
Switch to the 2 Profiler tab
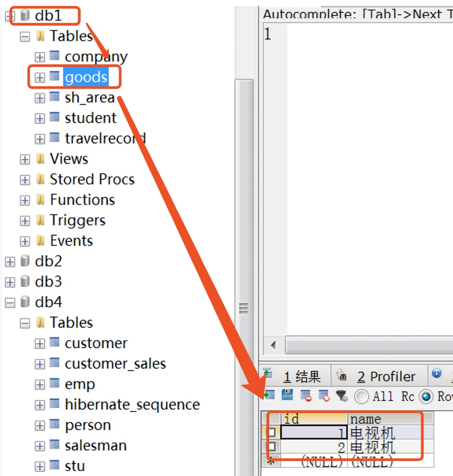pos(379,376)
